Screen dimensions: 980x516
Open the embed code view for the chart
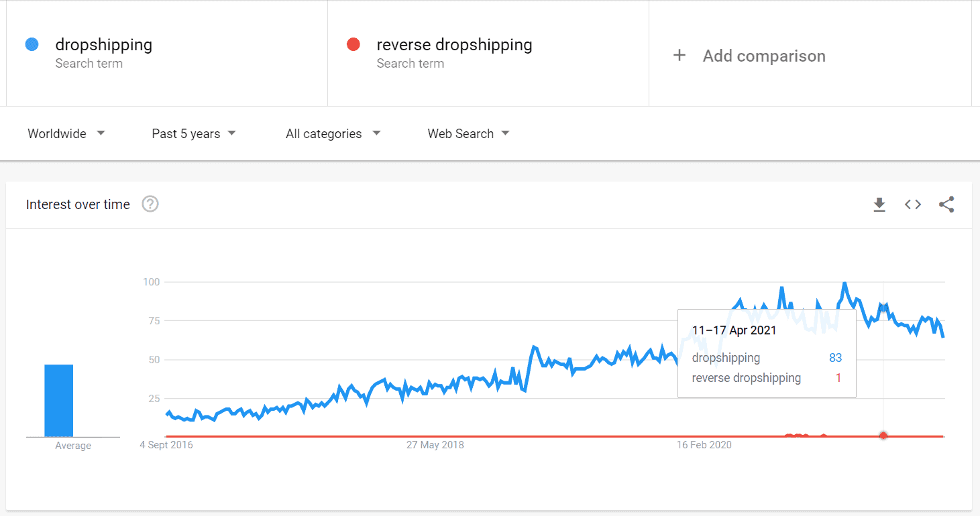point(912,204)
